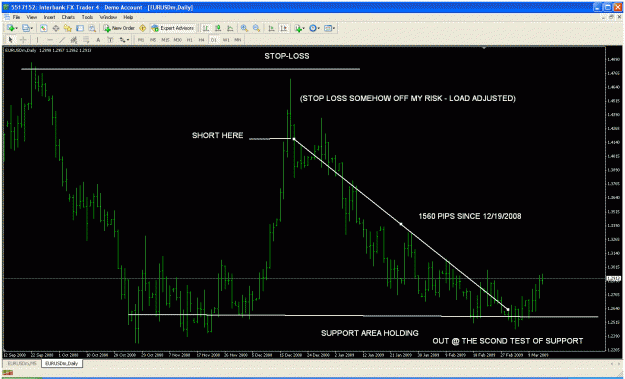Open the Charts menu

pyautogui.click(x=68, y=18)
